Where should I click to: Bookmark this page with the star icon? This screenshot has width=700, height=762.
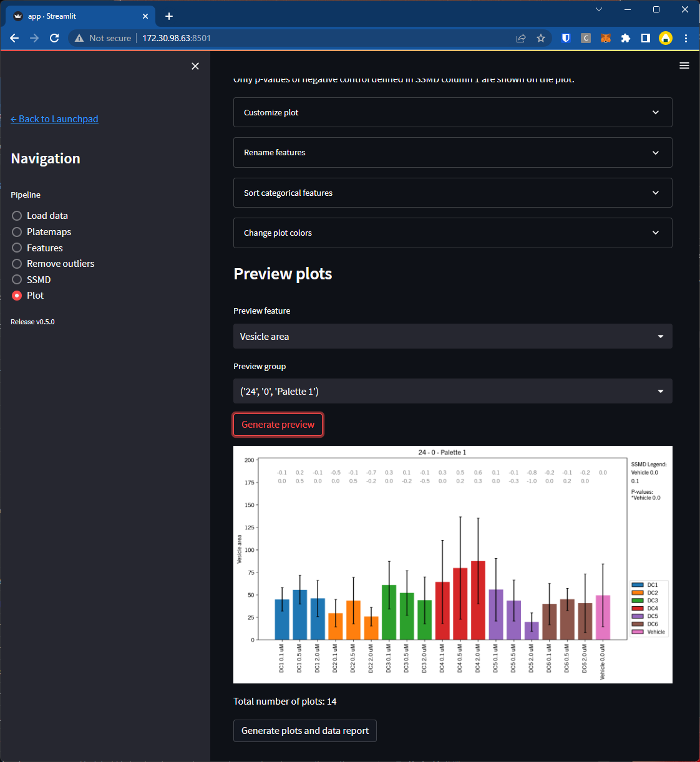541,38
